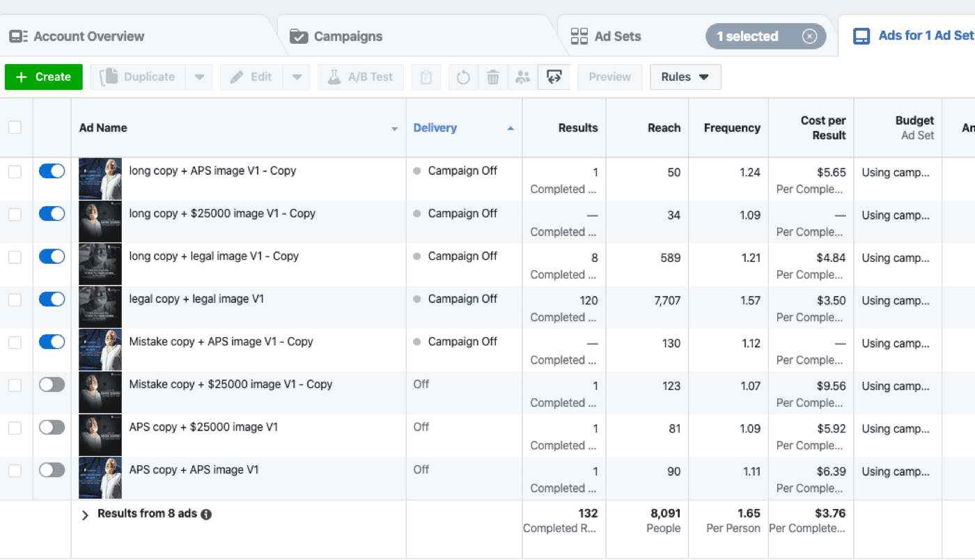Viewport: 975px width, 560px height.
Task: Click the Results column header
Action: point(578,127)
